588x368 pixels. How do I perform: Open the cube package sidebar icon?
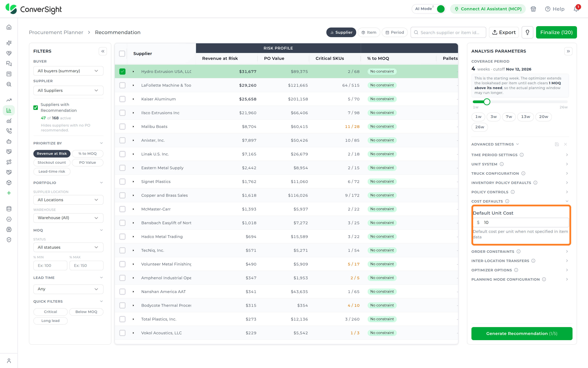(x=9, y=183)
